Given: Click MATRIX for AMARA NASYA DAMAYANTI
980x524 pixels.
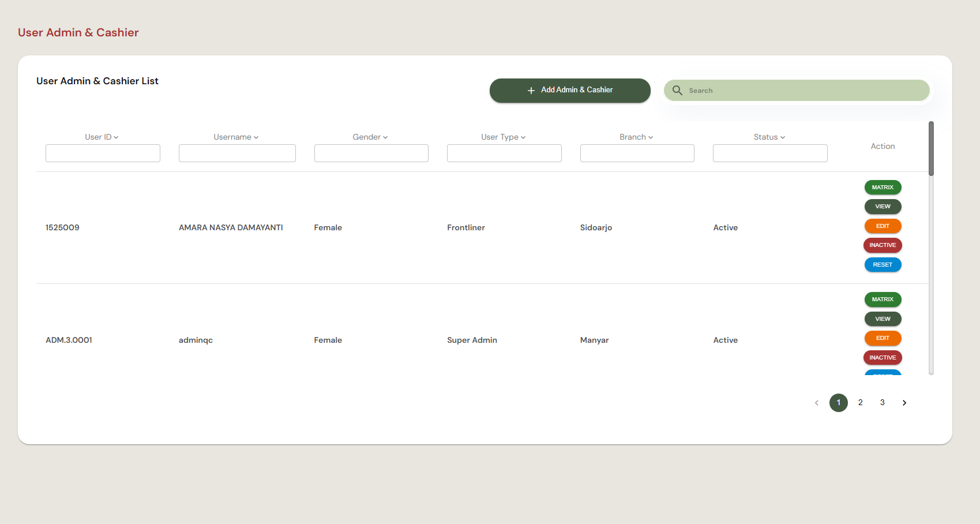Looking at the screenshot, I should click(883, 188).
